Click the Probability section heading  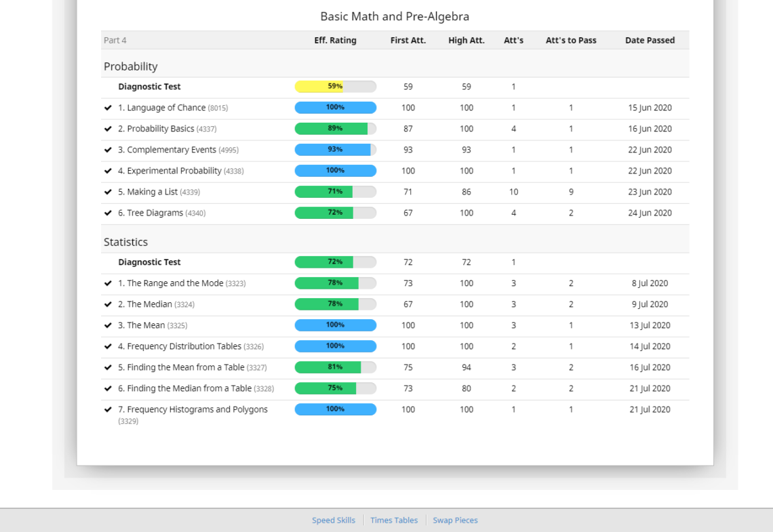click(131, 66)
